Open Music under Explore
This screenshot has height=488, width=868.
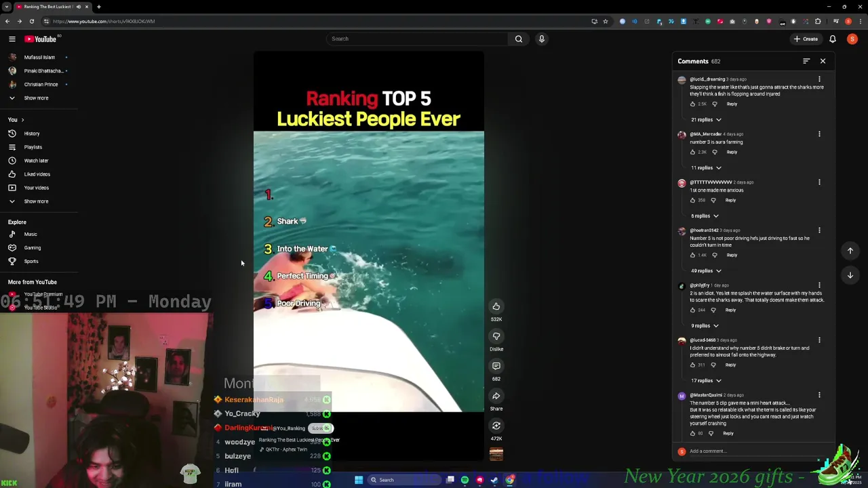click(31, 235)
